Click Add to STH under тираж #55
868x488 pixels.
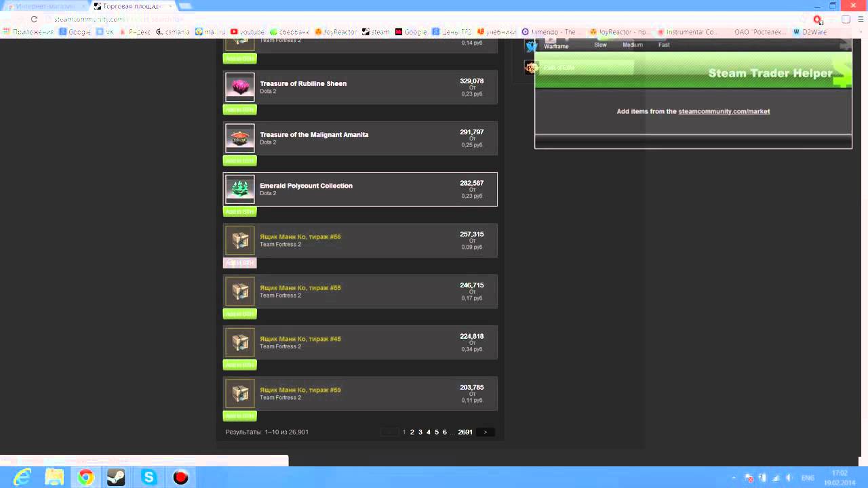[239, 314]
